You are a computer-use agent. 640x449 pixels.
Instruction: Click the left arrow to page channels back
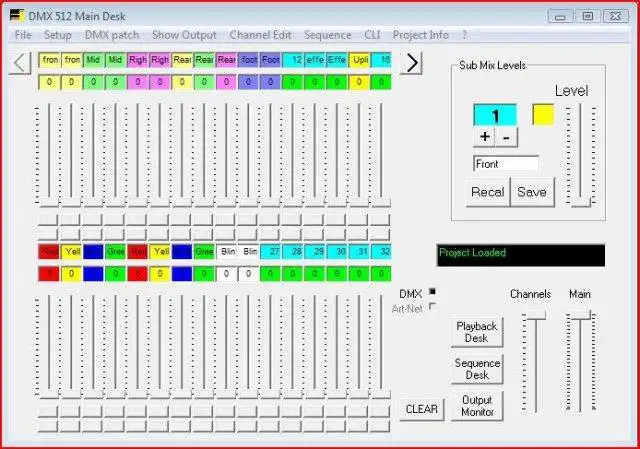click(x=20, y=63)
